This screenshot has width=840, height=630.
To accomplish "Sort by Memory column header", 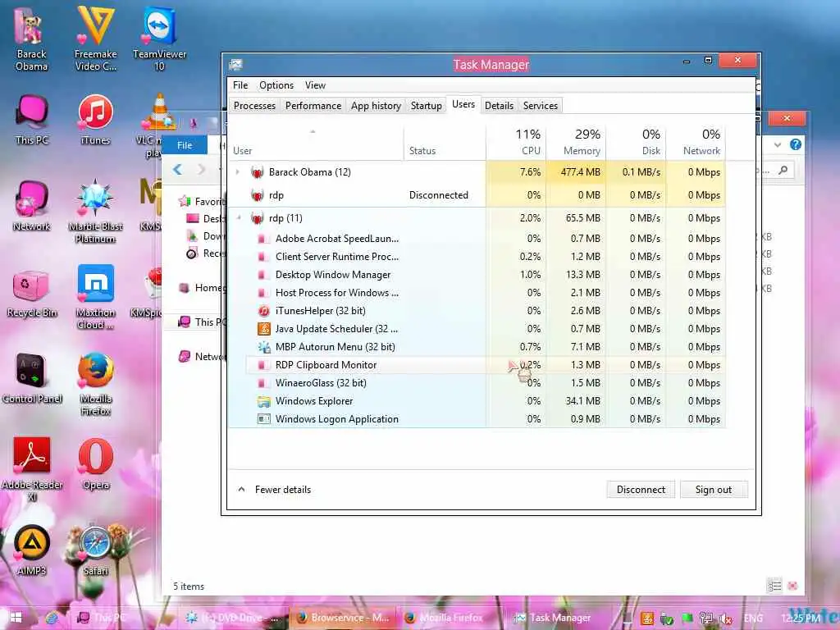I will [576, 143].
